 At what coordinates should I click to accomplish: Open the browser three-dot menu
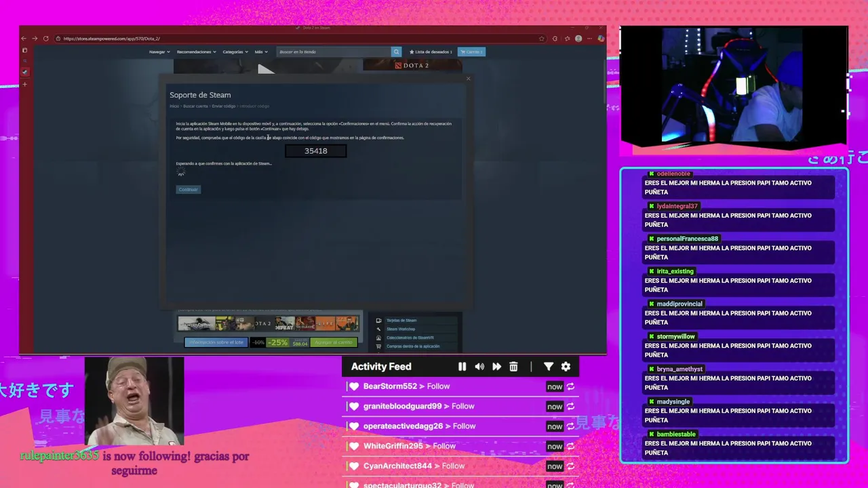589,39
